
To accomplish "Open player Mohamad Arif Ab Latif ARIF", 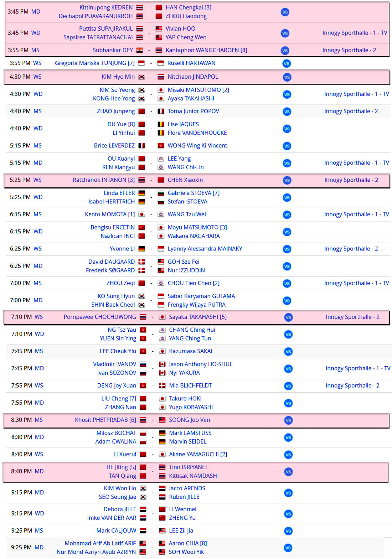I will (x=100, y=543).
